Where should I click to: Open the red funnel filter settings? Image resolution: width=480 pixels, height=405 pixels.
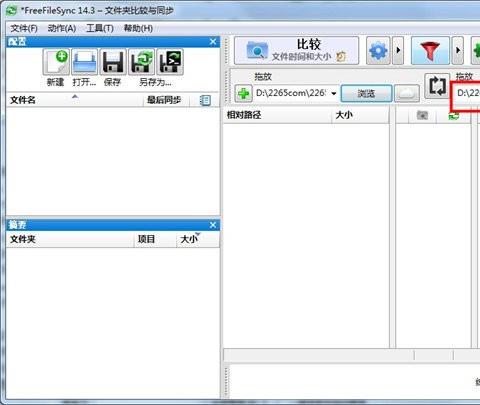[430, 51]
